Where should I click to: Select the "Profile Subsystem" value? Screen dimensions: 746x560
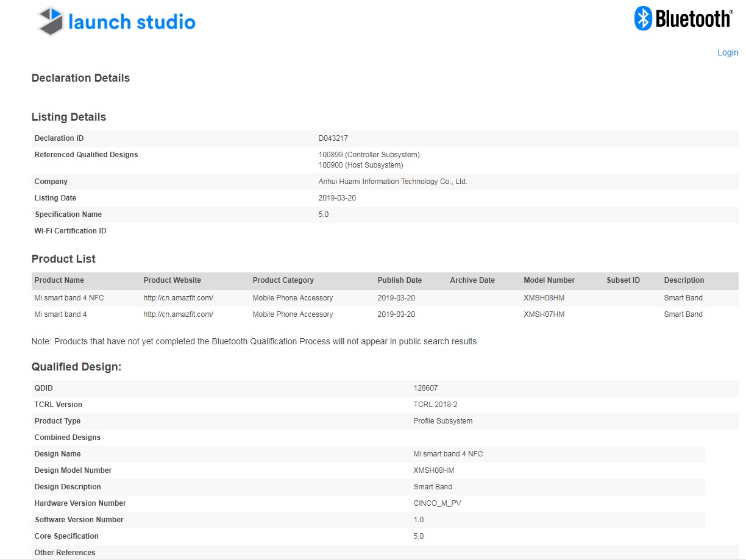click(x=443, y=421)
